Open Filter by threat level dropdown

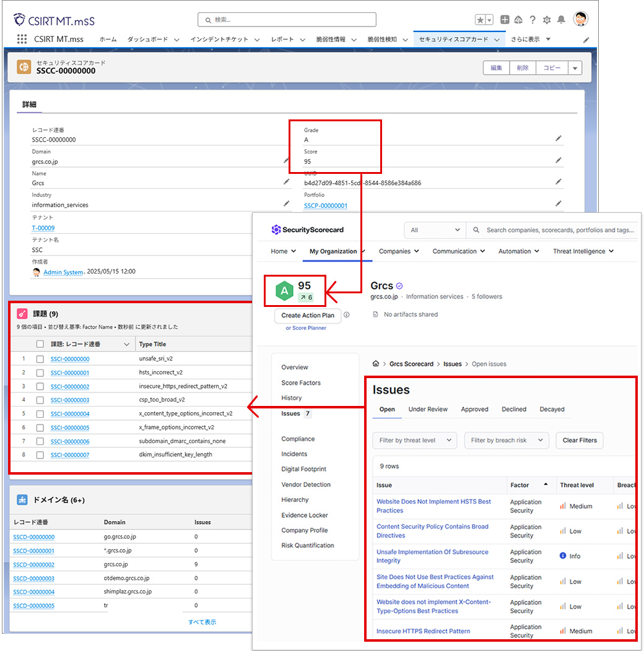click(x=415, y=440)
